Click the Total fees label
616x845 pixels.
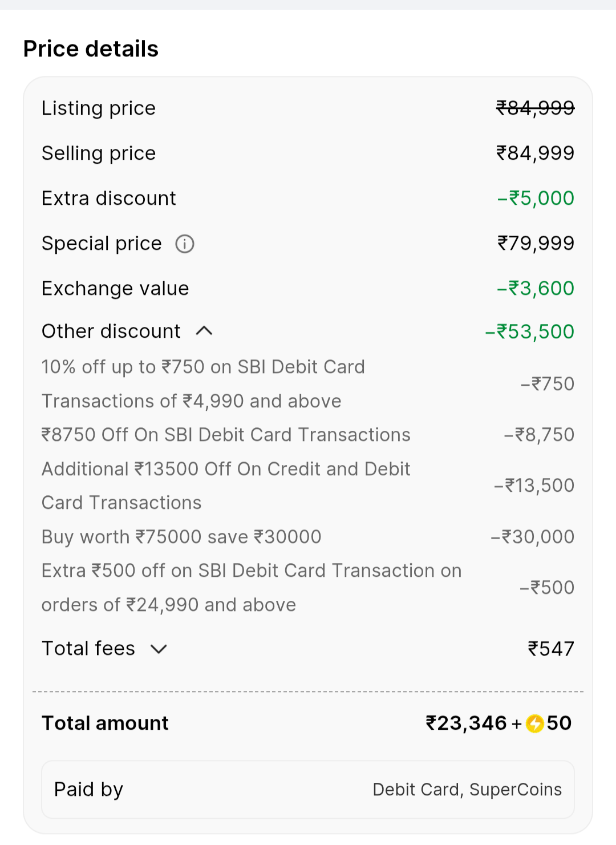(x=88, y=649)
